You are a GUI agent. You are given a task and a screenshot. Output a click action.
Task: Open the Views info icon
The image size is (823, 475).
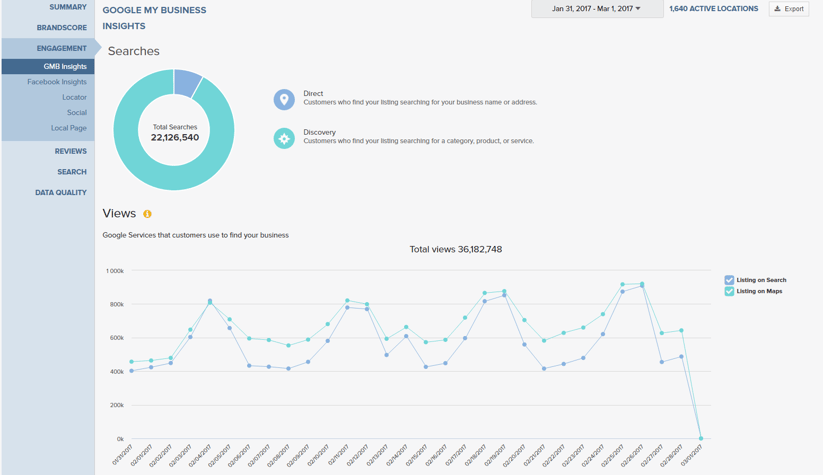(147, 214)
